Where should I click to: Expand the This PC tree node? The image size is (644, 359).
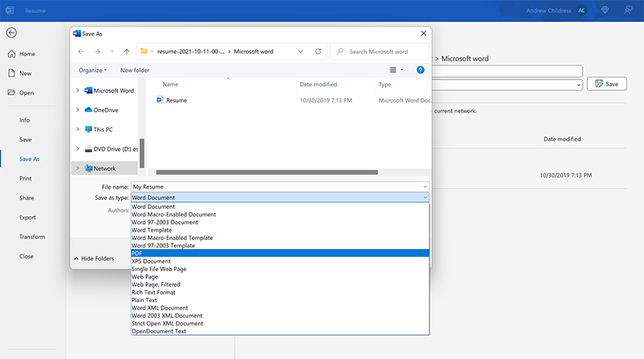tap(77, 129)
